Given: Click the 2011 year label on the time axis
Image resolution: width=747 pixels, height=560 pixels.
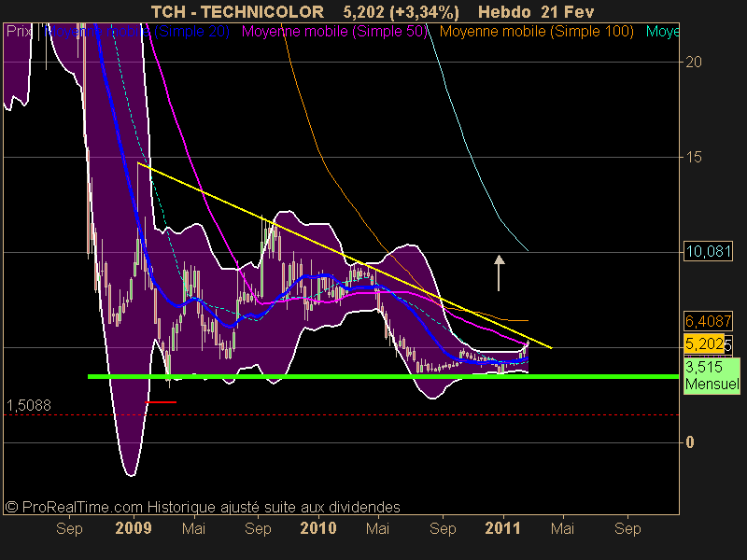Looking at the screenshot, I should pyautogui.click(x=503, y=528).
